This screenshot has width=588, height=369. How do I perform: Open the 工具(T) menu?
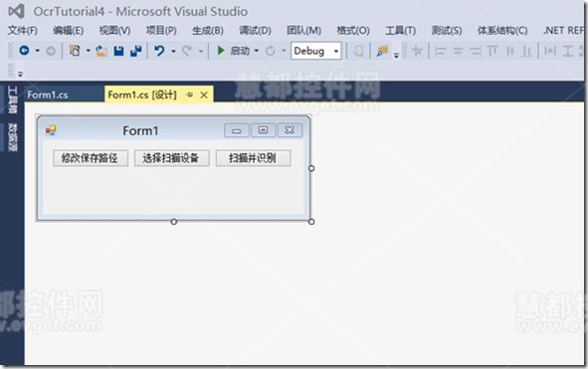401,30
